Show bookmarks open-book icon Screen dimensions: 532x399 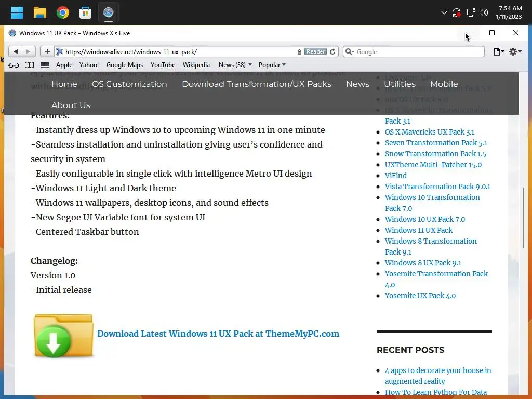[30, 65]
